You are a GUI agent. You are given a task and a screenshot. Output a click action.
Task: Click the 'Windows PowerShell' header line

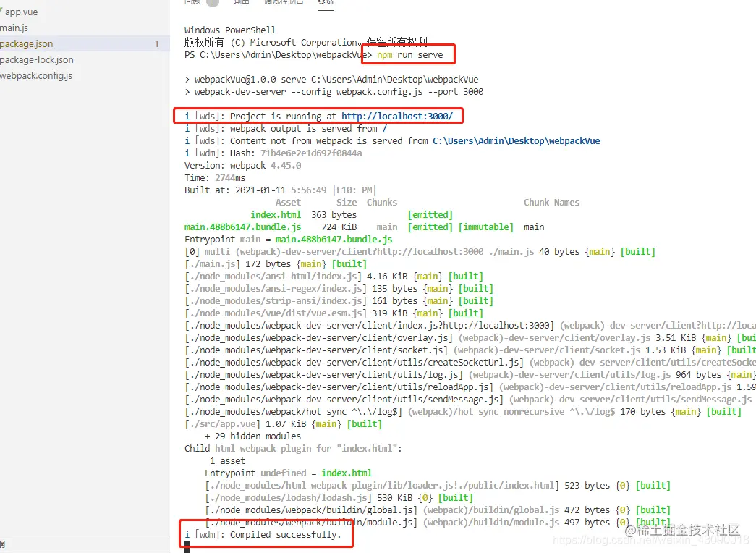tap(230, 30)
